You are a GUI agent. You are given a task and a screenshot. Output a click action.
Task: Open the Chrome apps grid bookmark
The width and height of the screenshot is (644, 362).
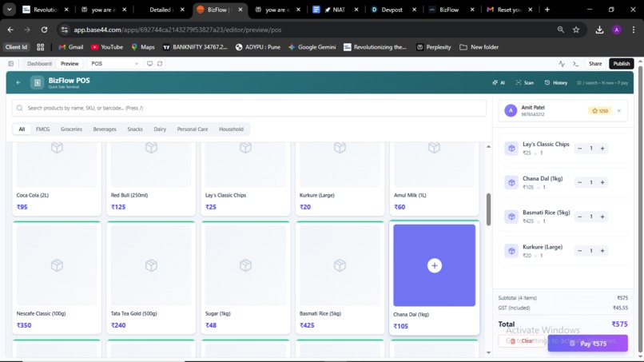[x=40, y=47]
